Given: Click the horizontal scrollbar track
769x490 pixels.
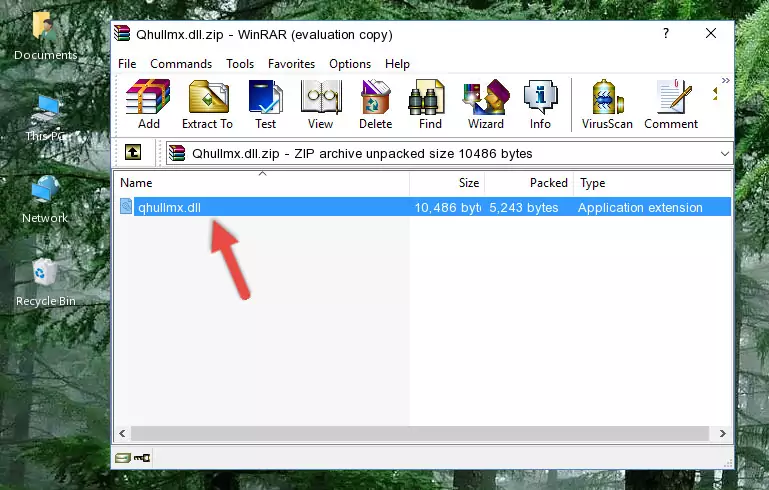Looking at the screenshot, I should click(419, 434).
